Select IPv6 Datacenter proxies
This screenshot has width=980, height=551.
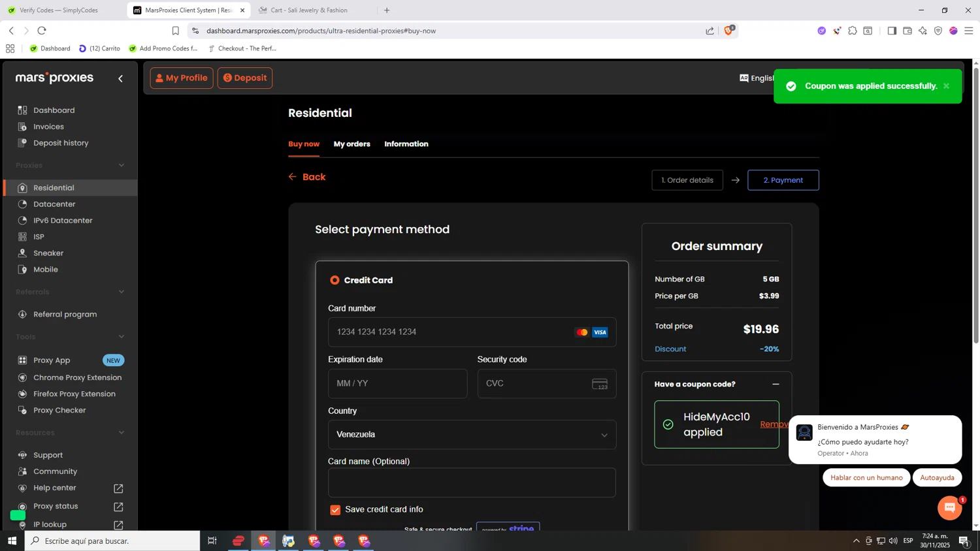[63, 221]
